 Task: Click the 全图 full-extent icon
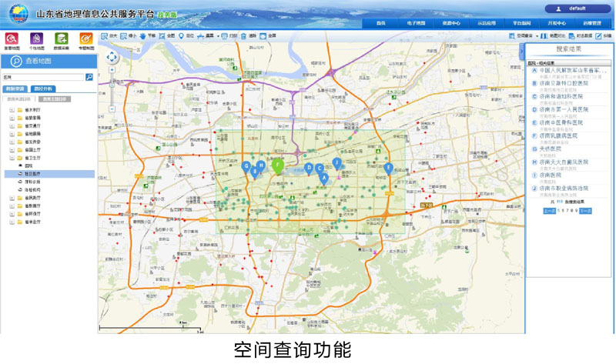[162, 36]
